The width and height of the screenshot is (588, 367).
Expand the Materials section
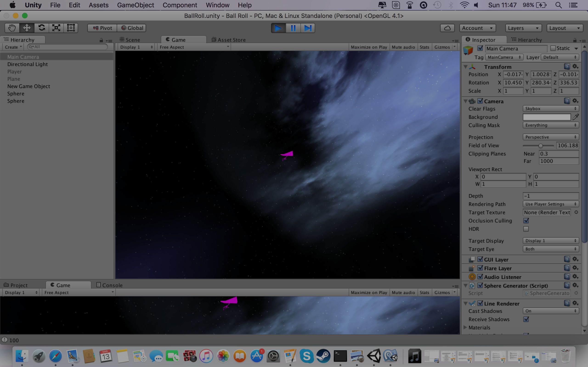click(x=465, y=328)
